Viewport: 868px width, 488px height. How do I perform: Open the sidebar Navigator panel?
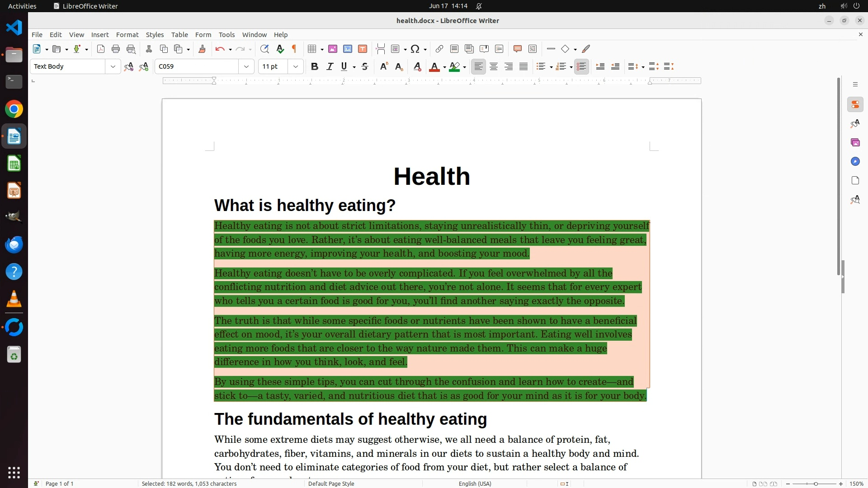click(x=855, y=161)
